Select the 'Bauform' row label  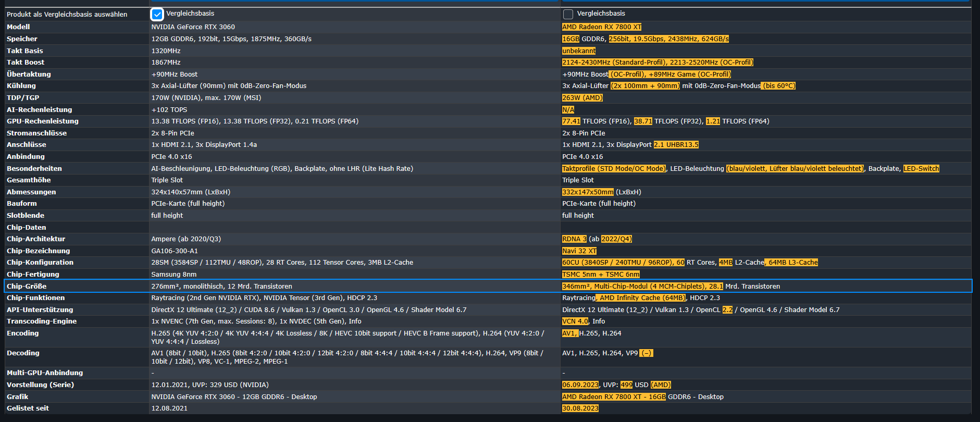tap(22, 204)
